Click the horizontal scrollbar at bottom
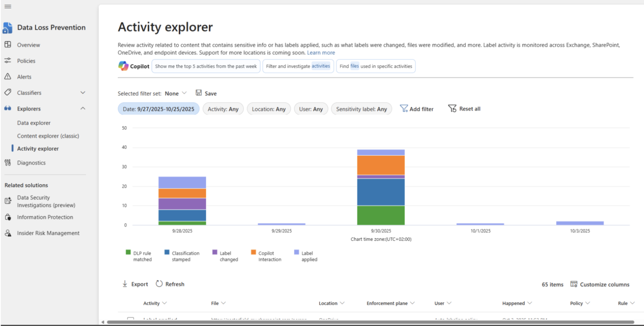Screen dimensions: 644x326 (x=370, y=322)
